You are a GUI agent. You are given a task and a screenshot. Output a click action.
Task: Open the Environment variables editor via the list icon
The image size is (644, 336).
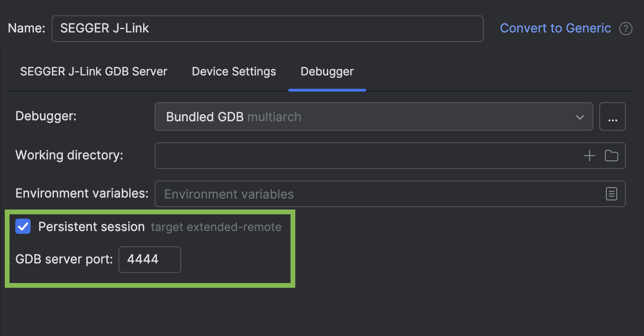pos(612,194)
